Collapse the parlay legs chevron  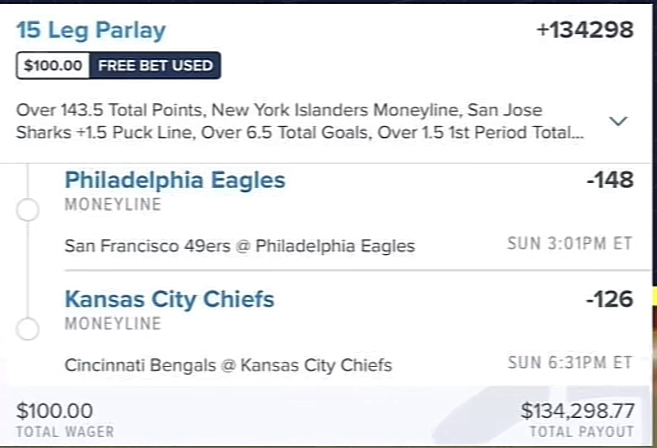618,121
